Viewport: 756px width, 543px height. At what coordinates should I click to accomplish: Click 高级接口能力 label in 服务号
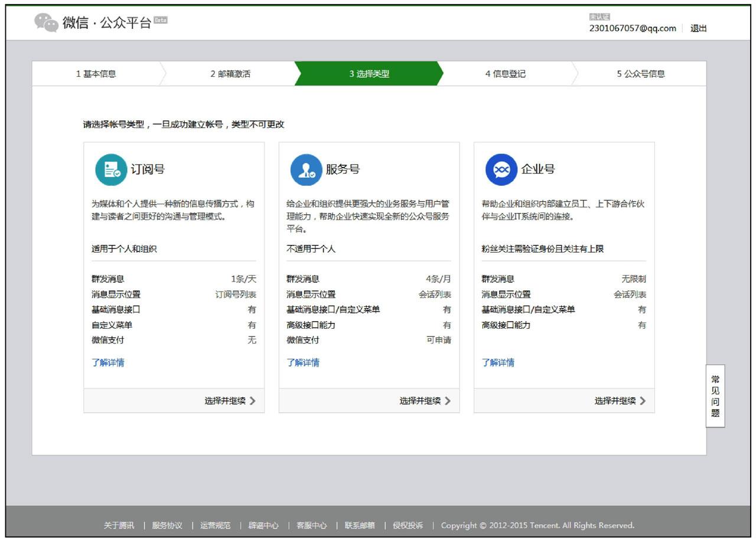(x=311, y=325)
